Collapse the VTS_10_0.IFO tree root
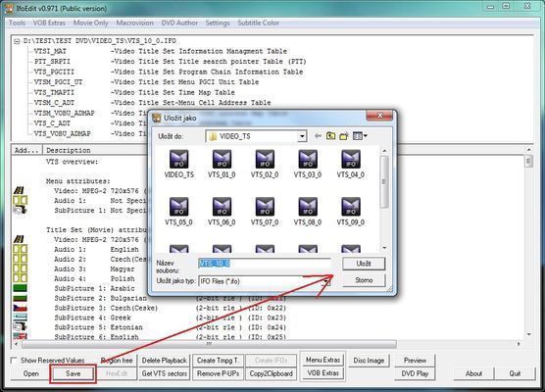Image resolution: width=545 pixels, height=392 pixels. point(17,41)
